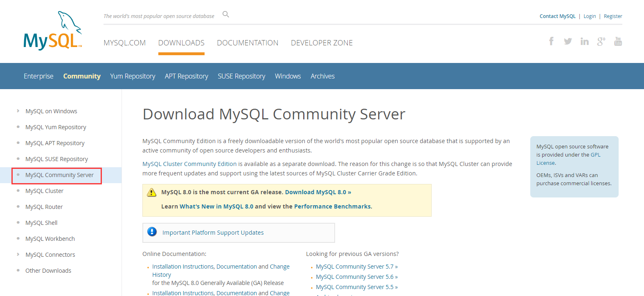The width and height of the screenshot is (644, 296).
Task: Open the search magnifier icon
Action: tap(226, 14)
